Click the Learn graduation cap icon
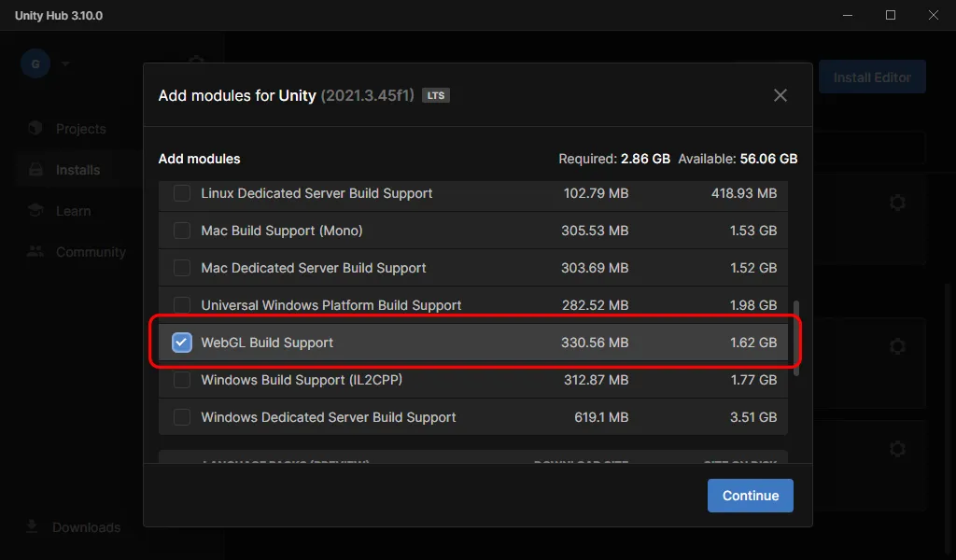 (35, 211)
